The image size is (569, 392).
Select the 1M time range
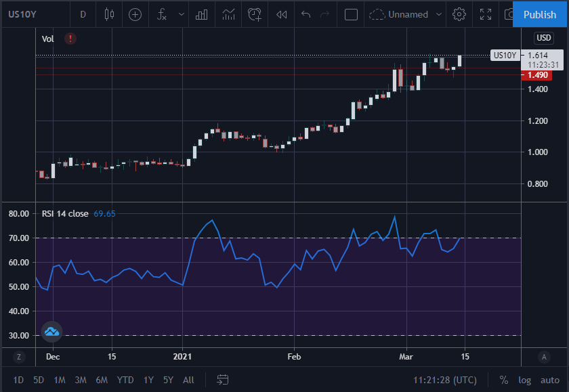coord(60,380)
